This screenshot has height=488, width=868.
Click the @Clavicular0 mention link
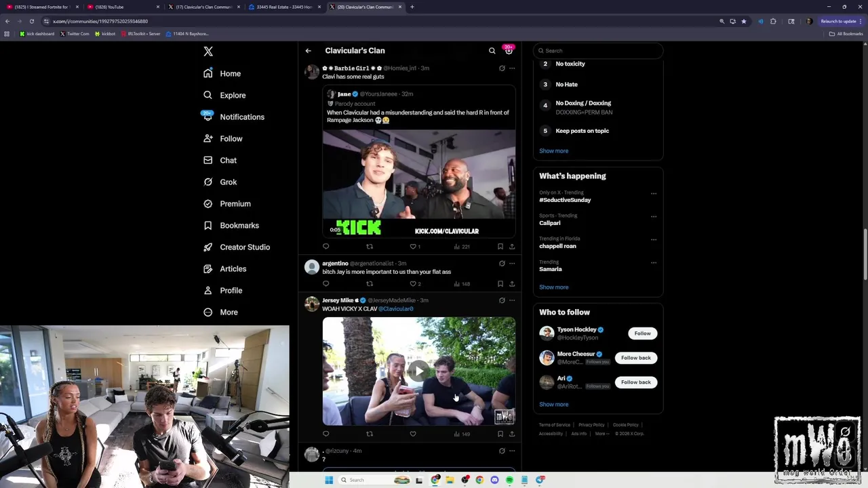point(396,309)
